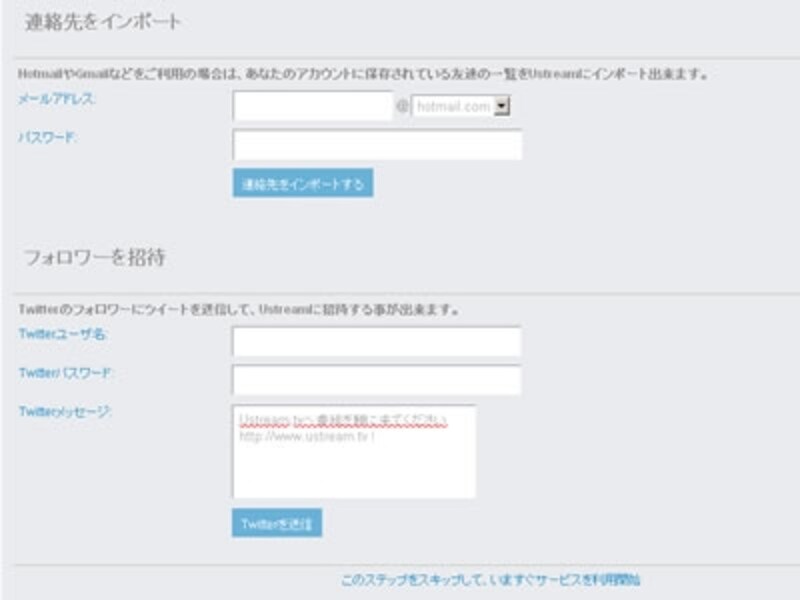Click the Twitter follower invitation description text
Viewport: 800px width, 600px height.
(x=239, y=310)
